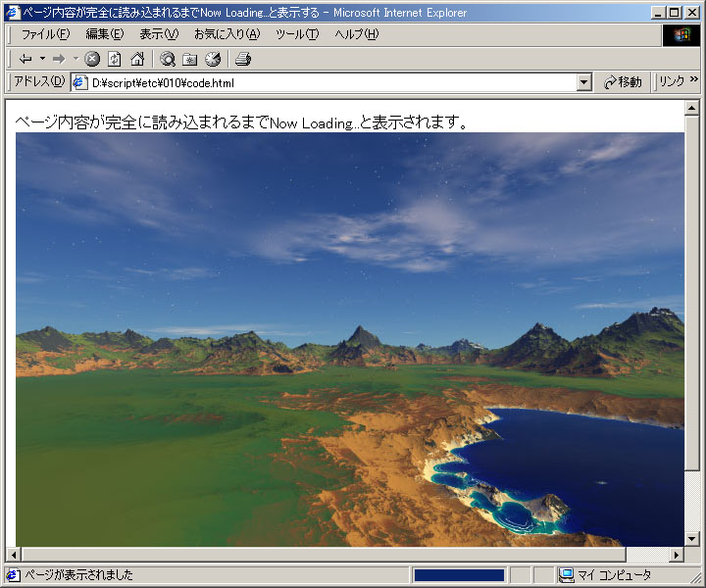Click the マイ コンピュータ zone icon
Image resolution: width=706 pixels, height=588 pixels.
pyautogui.click(x=567, y=575)
